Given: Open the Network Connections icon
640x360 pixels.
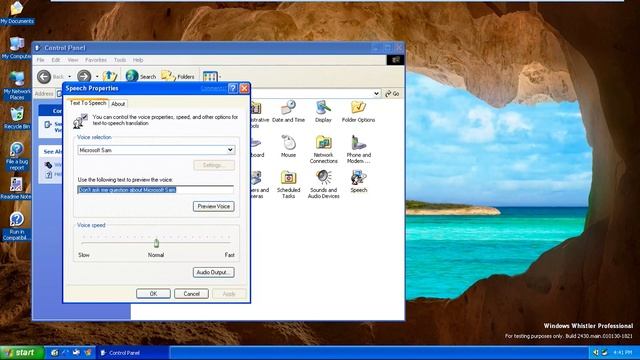Looking at the screenshot, I should pyautogui.click(x=323, y=149).
